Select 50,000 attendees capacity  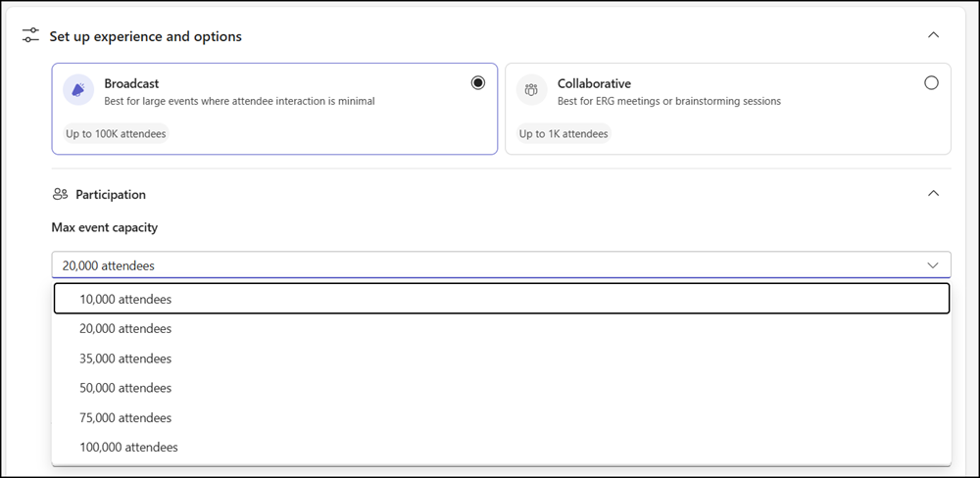click(125, 388)
